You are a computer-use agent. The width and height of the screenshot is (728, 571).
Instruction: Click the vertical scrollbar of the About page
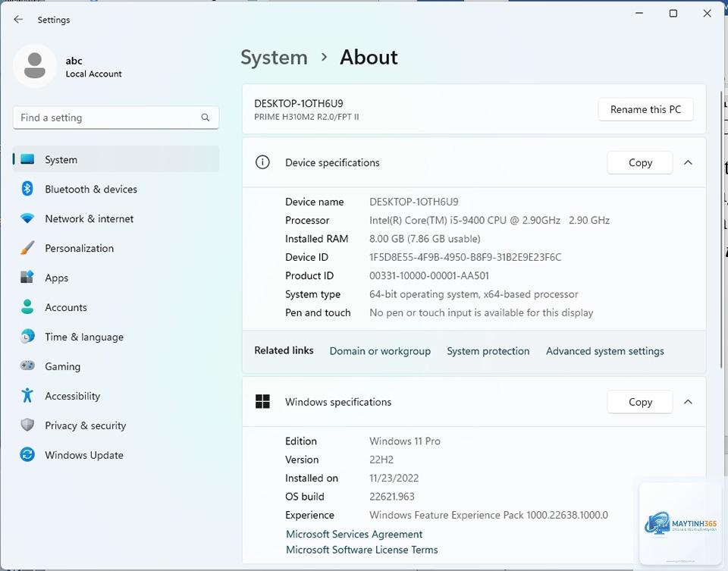721,230
